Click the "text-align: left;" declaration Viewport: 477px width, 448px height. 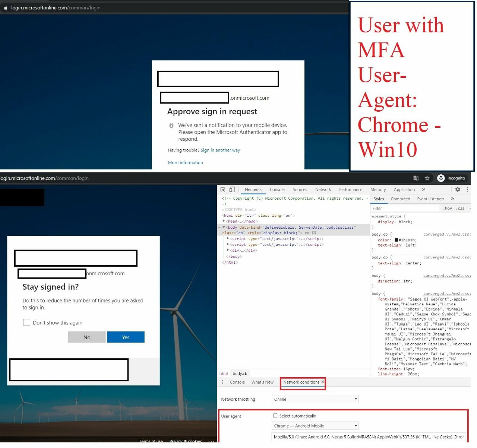click(397, 245)
